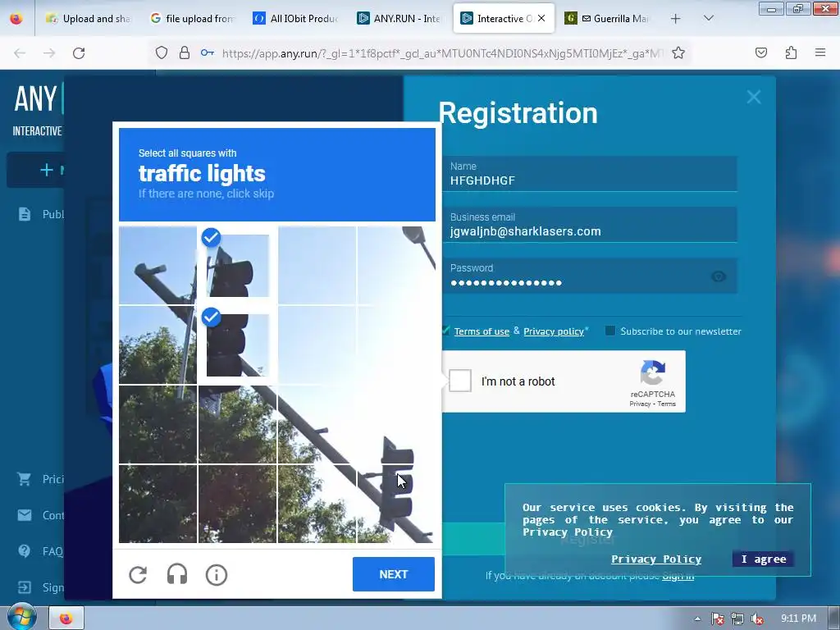Open Privacy Policy link in cookie notice
This screenshot has width=840, height=630.
[656, 559]
